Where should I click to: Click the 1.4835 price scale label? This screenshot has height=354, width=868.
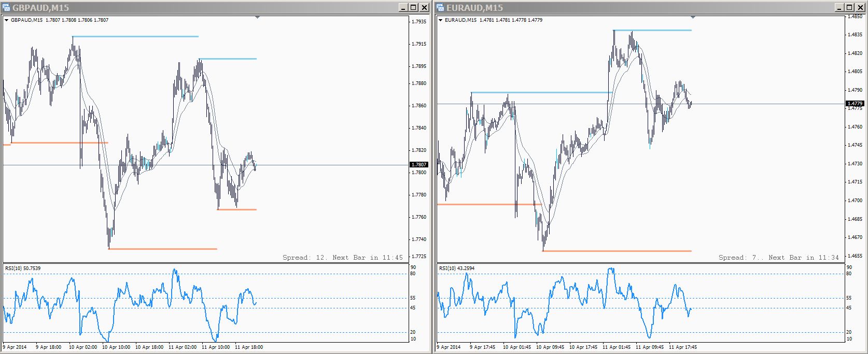[x=855, y=35]
